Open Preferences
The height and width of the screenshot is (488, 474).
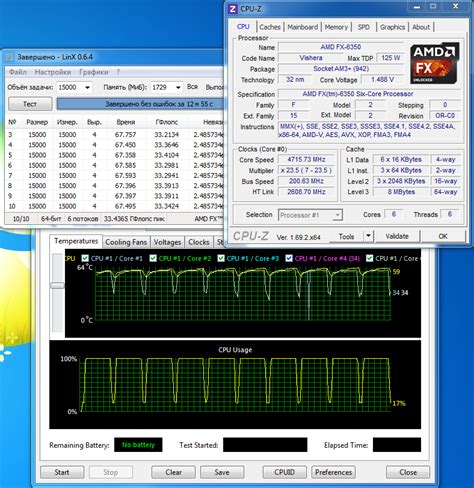[x=333, y=472]
